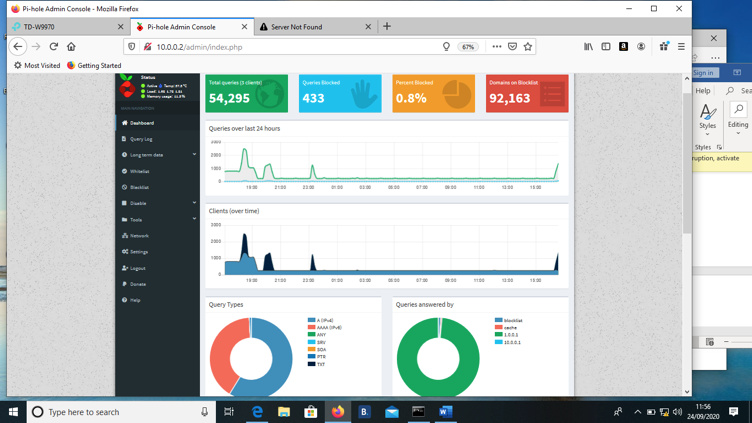The width and height of the screenshot is (752, 423).
Task: Open the Firefox hamburger menu
Action: (681, 47)
